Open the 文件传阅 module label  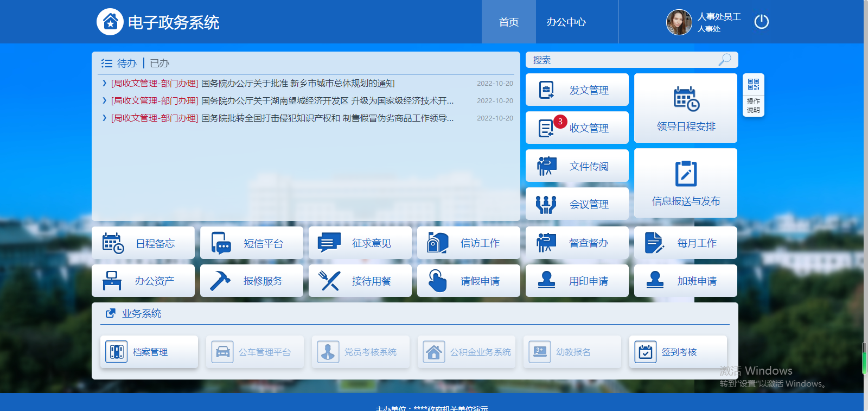[x=589, y=166]
